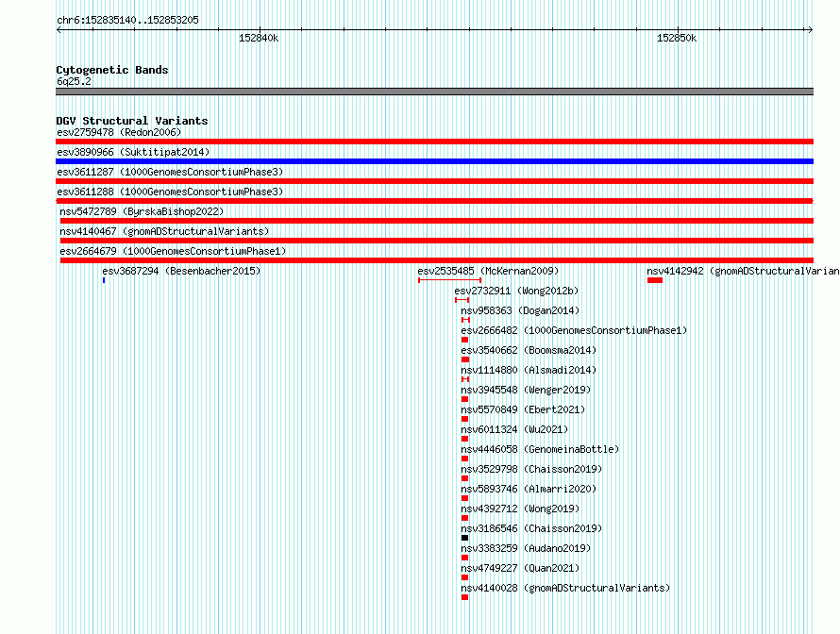Select the esv2535485 red interval glyph

pos(449,280)
